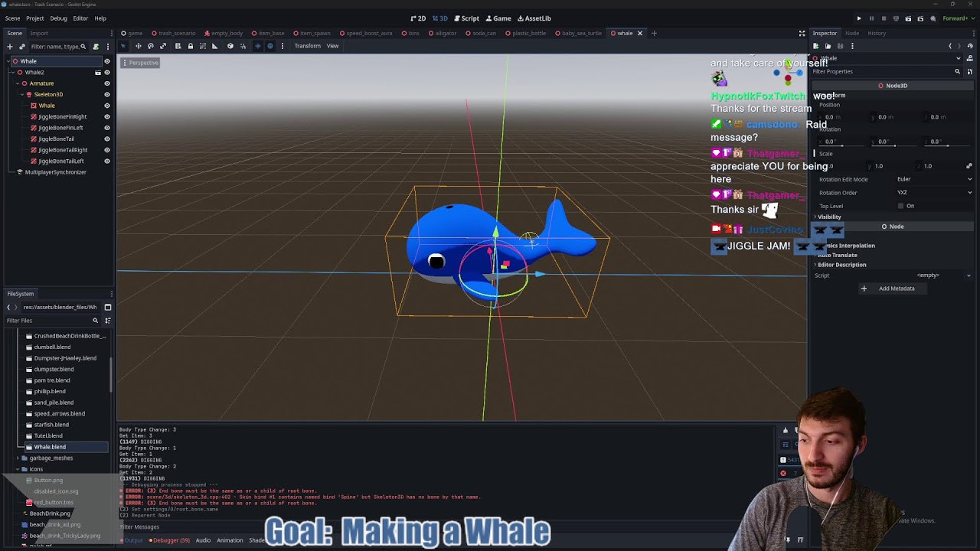Toggle visibility of Armature node
Image resolution: width=980 pixels, height=551 pixels.
pyautogui.click(x=106, y=83)
